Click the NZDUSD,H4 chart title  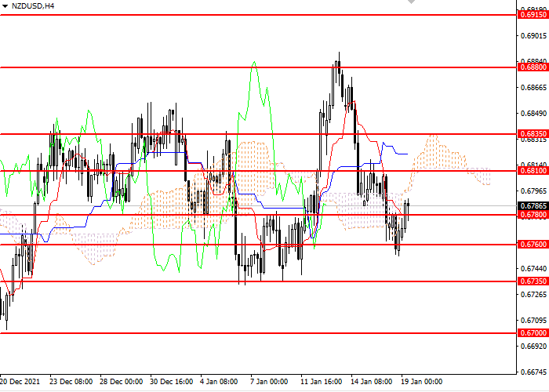(x=33, y=6)
